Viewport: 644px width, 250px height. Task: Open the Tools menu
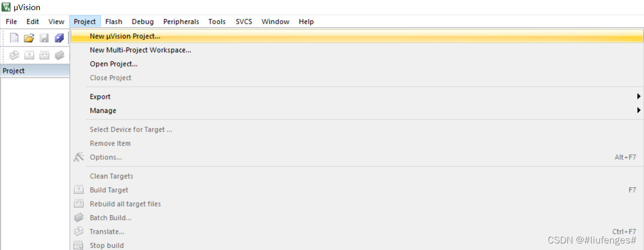tap(217, 22)
